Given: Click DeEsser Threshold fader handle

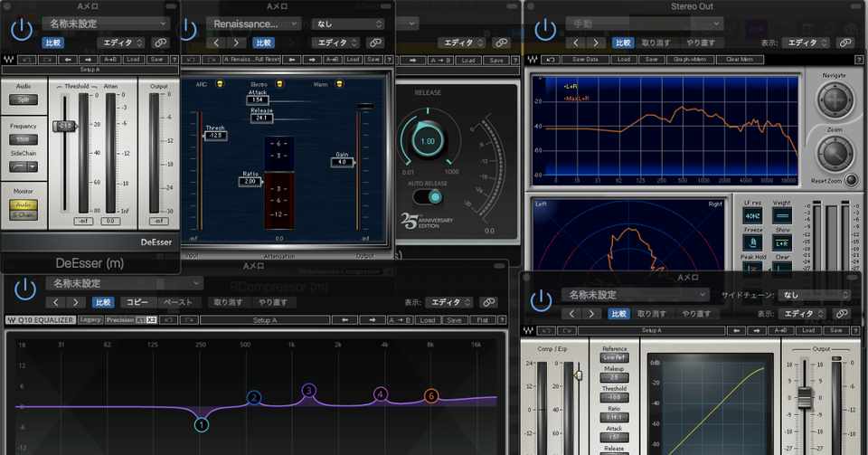Looking at the screenshot, I should tap(63, 127).
